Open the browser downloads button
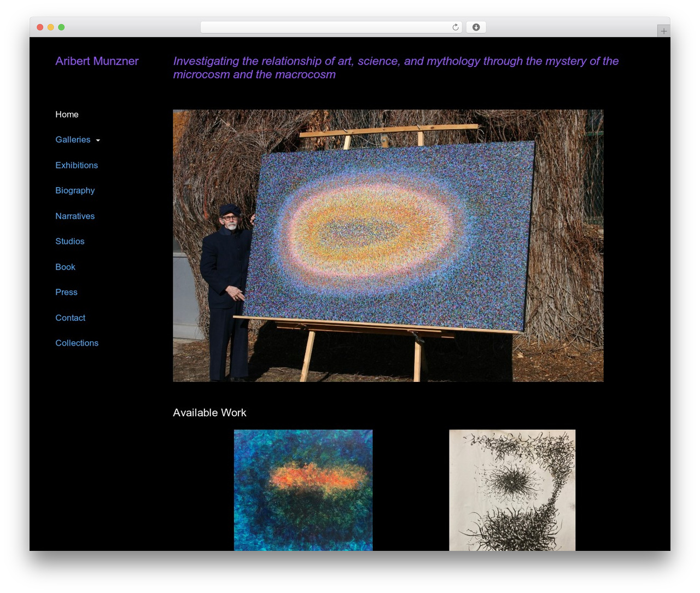 [476, 27]
